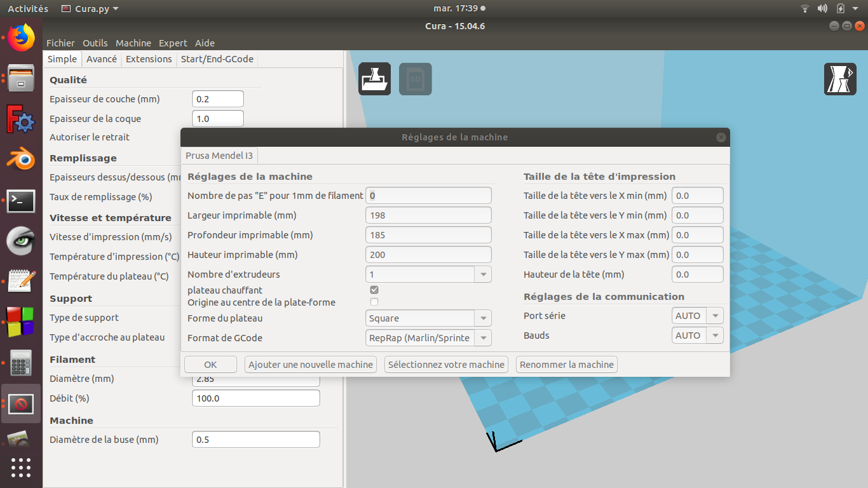Open FreeCAD from the dock
Viewport: 868px width, 488px height.
click(21, 119)
